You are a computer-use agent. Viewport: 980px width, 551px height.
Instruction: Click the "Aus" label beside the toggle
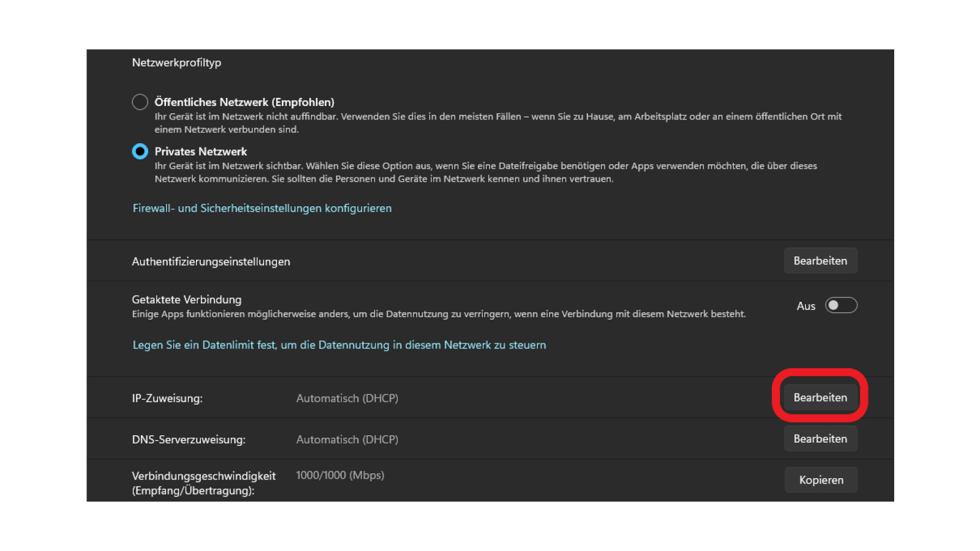806,305
